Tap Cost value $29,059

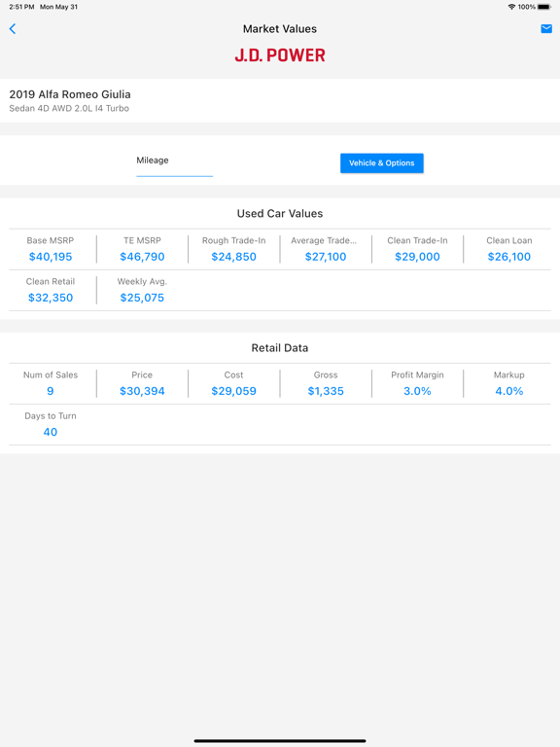click(233, 391)
